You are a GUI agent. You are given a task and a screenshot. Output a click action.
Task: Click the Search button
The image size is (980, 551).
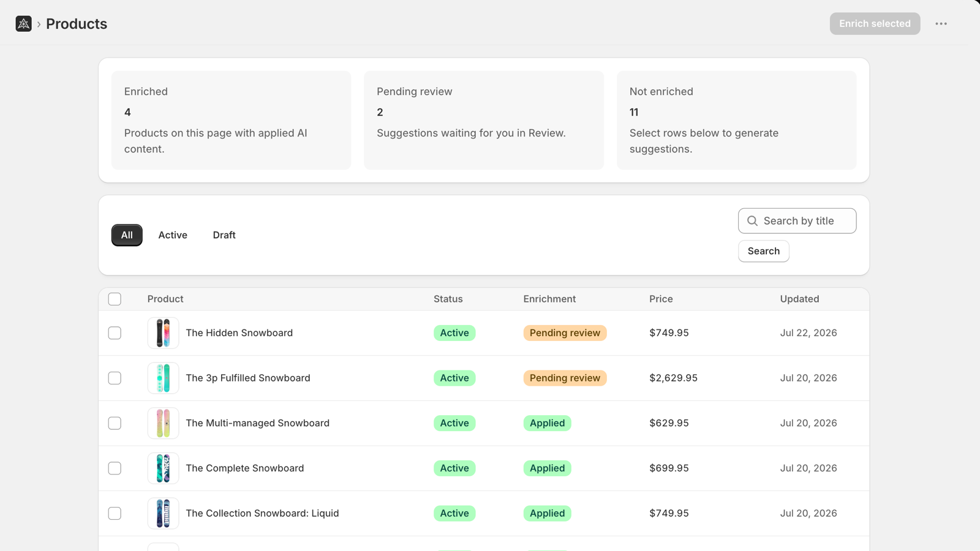(763, 251)
